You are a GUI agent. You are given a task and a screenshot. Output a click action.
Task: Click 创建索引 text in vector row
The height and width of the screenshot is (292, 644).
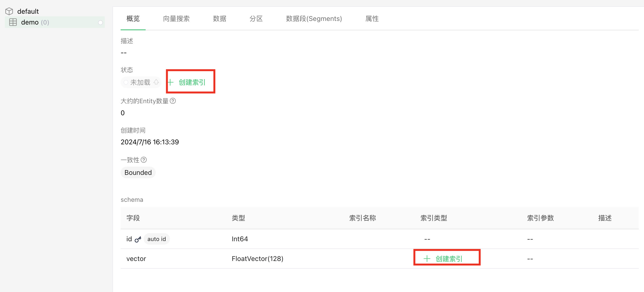pos(449,259)
